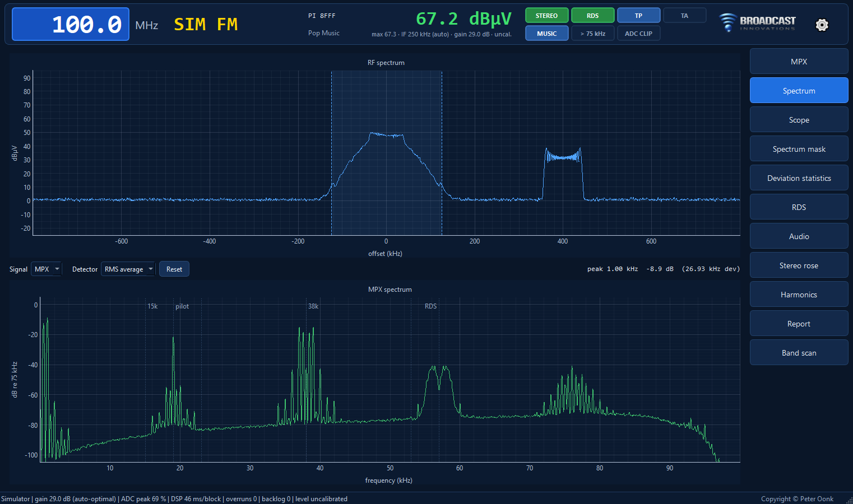
Task: Click the MPX spectrum title
Action: (390, 290)
